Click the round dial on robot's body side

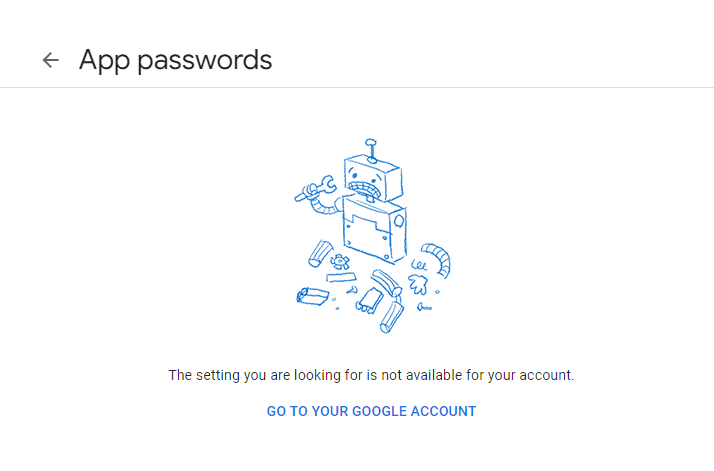(398, 220)
